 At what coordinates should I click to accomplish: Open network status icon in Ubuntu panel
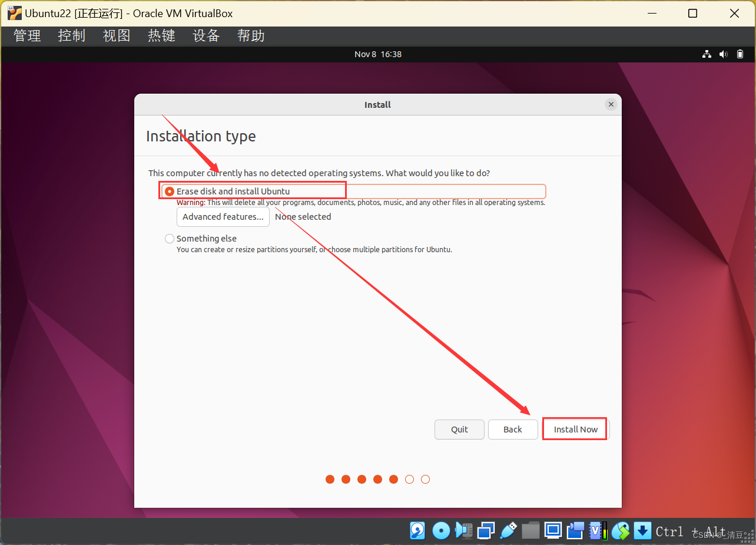point(707,54)
